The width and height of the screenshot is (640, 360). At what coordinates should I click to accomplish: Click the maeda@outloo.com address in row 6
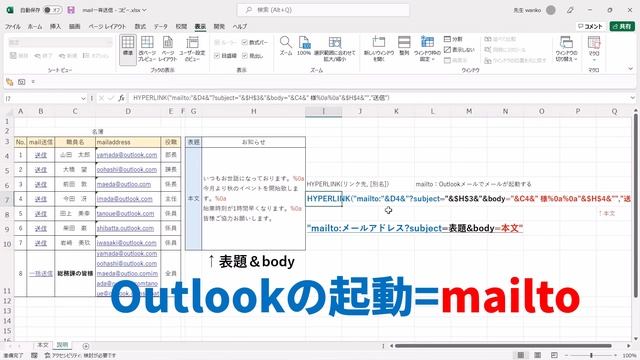click(124, 184)
